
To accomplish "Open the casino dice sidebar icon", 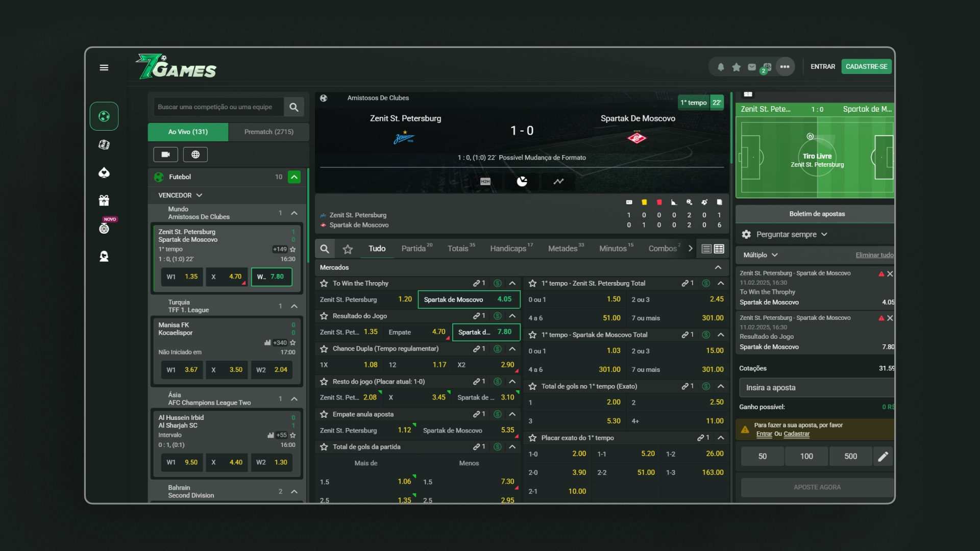I will (104, 145).
